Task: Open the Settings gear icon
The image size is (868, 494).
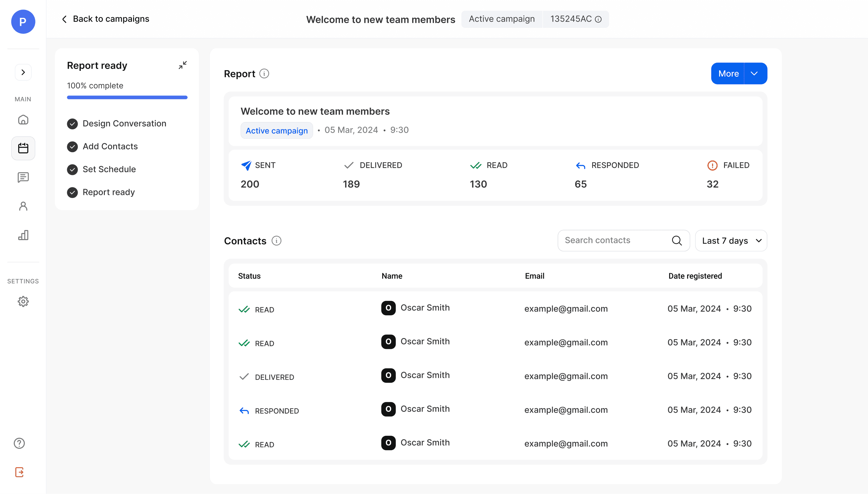Action: (x=23, y=301)
